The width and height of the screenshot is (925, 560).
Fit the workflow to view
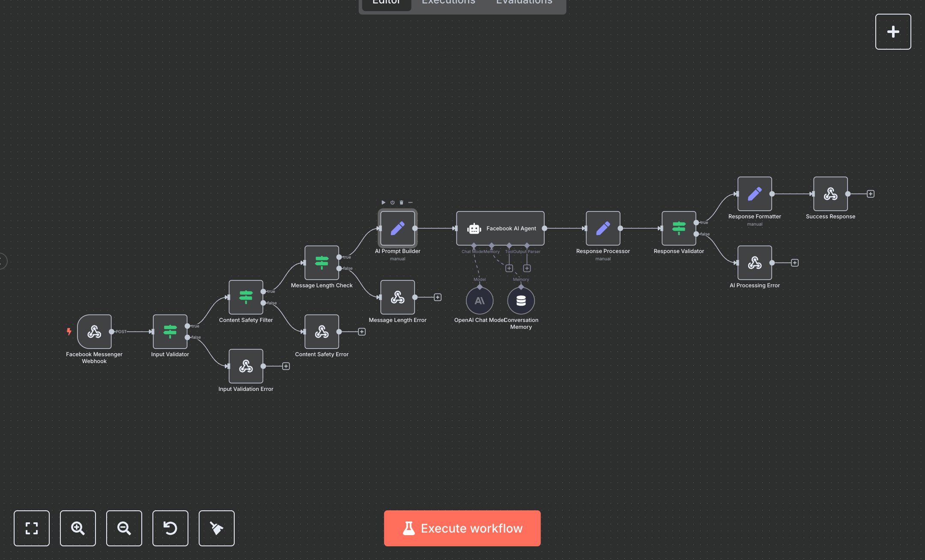click(32, 528)
